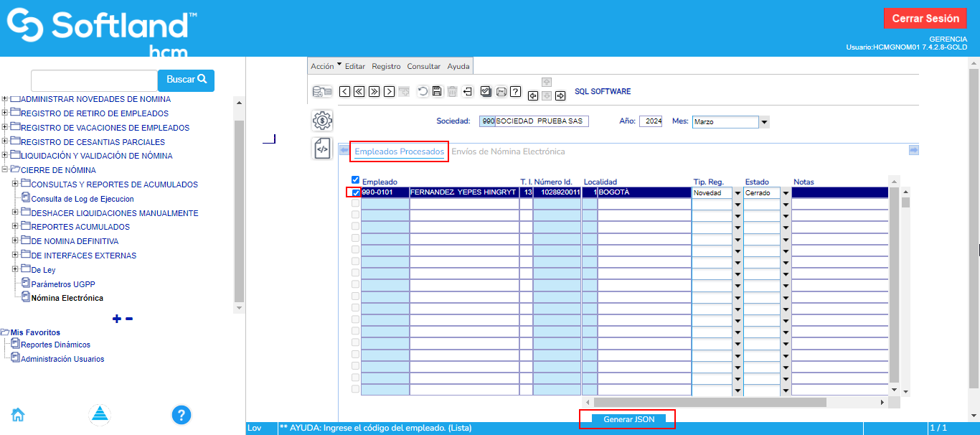Image resolution: width=980 pixels, height=435 pixels.
Task: Click the save record icon in toolbar
Action: pos(437,91)
